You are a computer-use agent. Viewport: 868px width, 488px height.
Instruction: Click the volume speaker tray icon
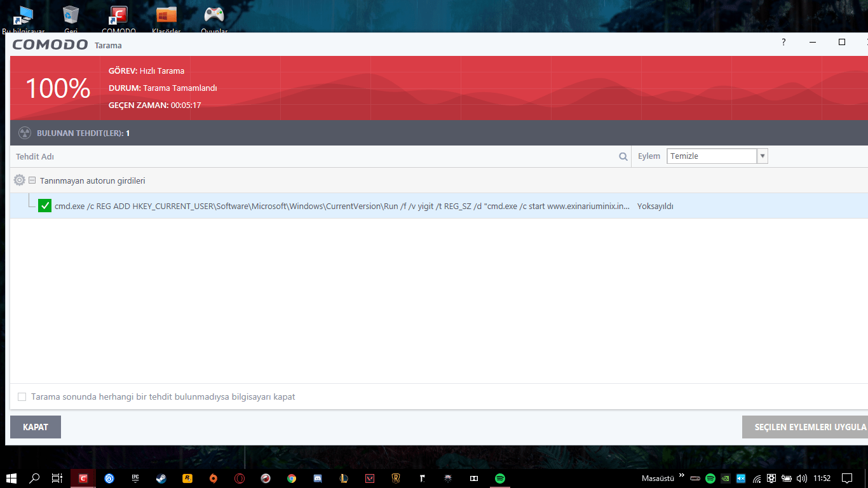coord(802,478)
